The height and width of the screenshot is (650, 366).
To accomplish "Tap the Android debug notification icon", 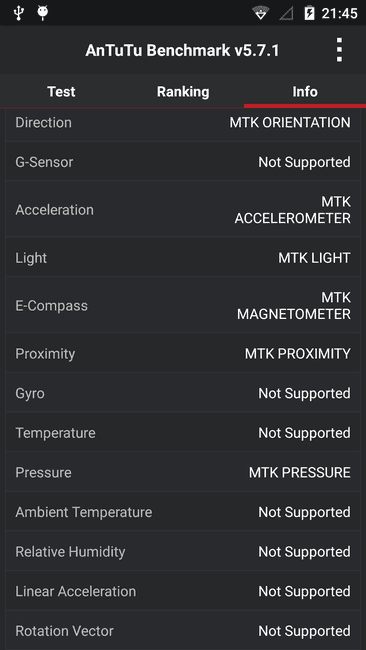I will click(x=43, y=13).
